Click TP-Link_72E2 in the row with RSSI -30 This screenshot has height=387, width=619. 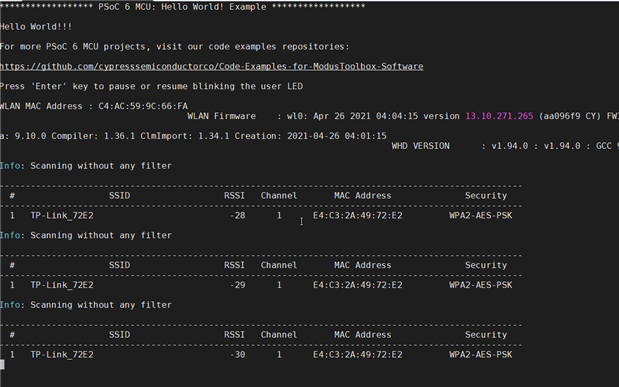62,355
